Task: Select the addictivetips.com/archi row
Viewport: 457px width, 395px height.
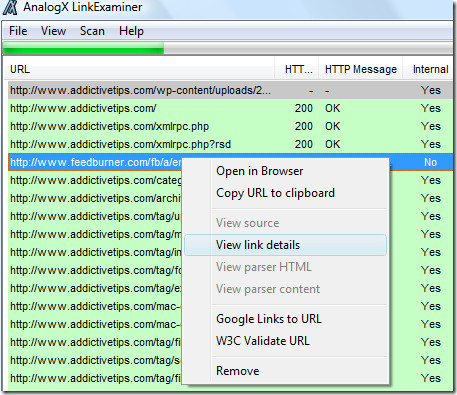Action: [95, 198]
